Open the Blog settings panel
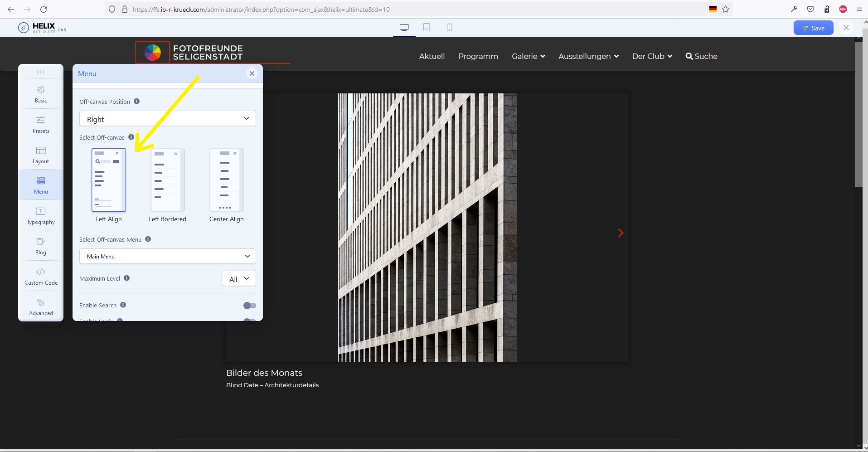 [x=41, y=246]
